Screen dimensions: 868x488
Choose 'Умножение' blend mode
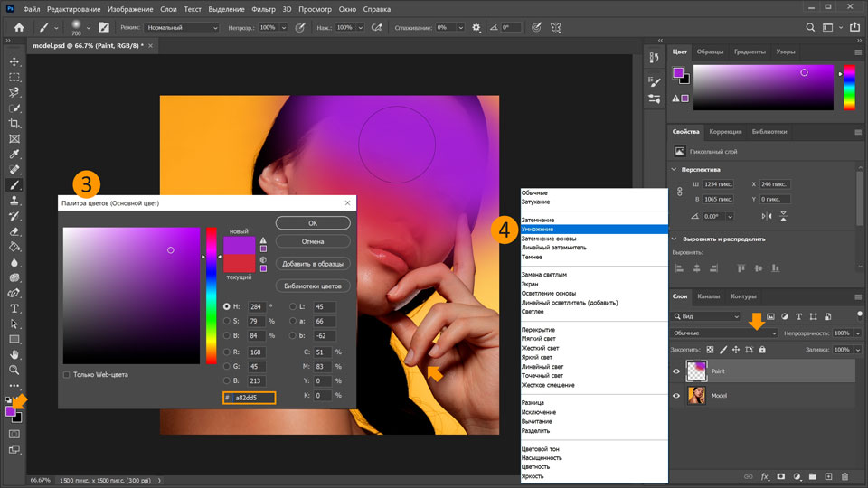pos(594,229)
